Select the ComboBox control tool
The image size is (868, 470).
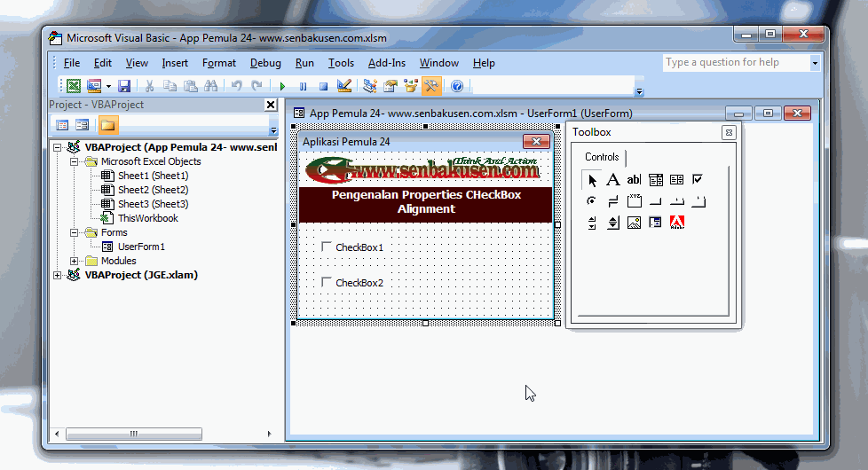pyautogui.click(x=655, y=180)
